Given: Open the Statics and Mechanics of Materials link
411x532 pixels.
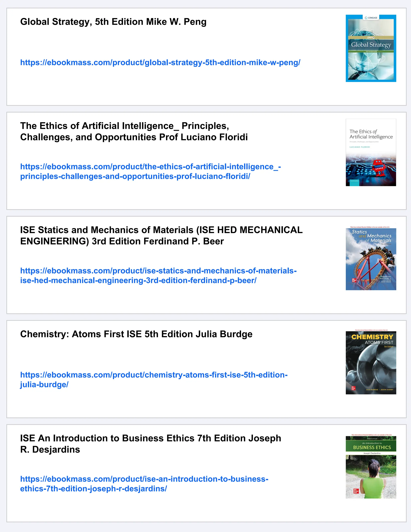Looking at the screenshot, I should click(x=158, y=275).
